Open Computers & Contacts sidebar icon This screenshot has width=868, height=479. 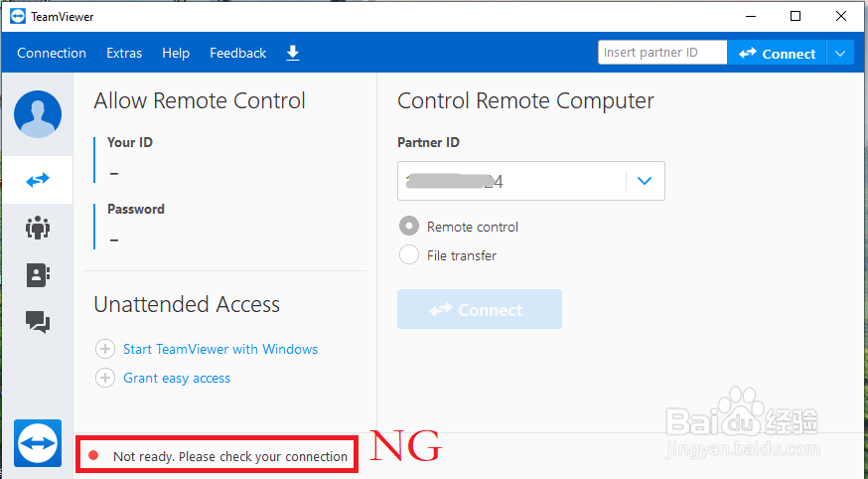pyautogui.click(x=38, y=275)
